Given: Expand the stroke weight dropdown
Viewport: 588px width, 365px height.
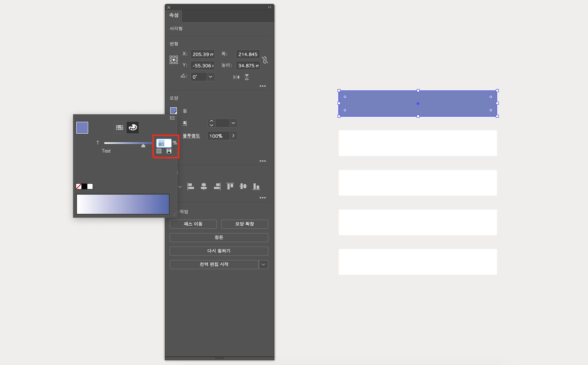Looking at the screenshot, I should 233,123.
